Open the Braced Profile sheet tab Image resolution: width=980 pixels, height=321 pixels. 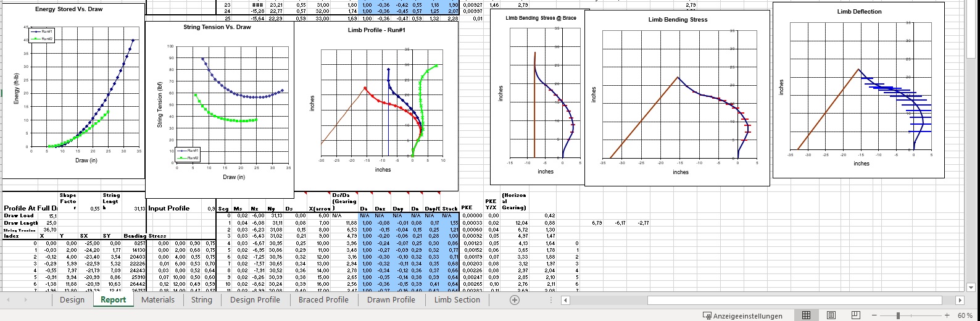[x=323, y=300]
